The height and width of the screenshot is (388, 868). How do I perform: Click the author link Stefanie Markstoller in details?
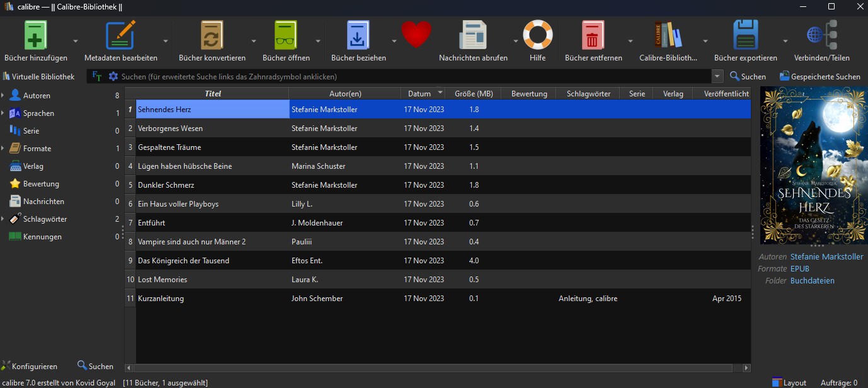tap(826, 257)
